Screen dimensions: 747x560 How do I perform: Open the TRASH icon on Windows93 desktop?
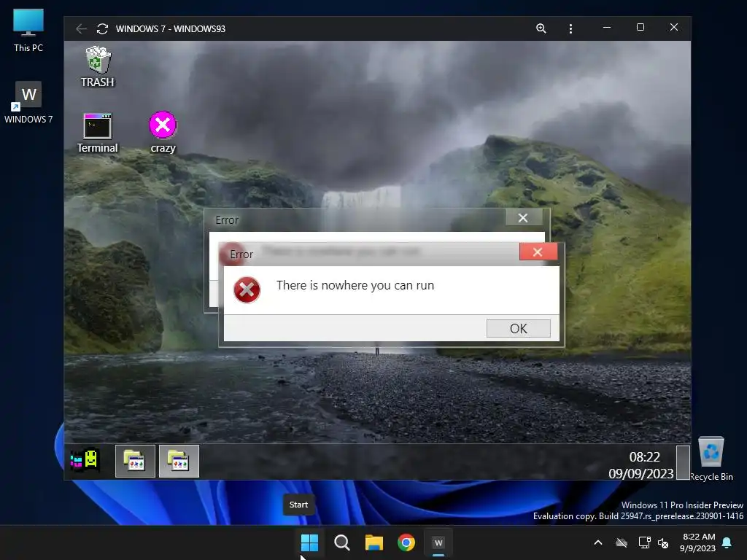click(98, 66)
